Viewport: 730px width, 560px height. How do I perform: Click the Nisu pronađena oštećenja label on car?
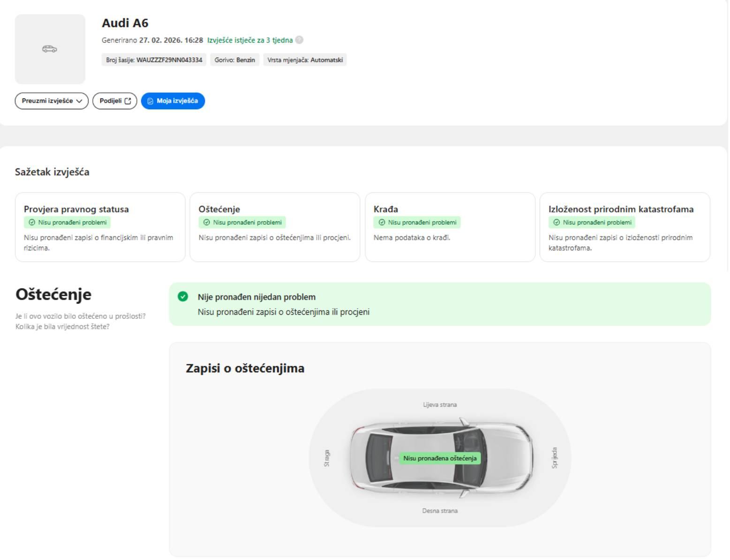[440, 458]
